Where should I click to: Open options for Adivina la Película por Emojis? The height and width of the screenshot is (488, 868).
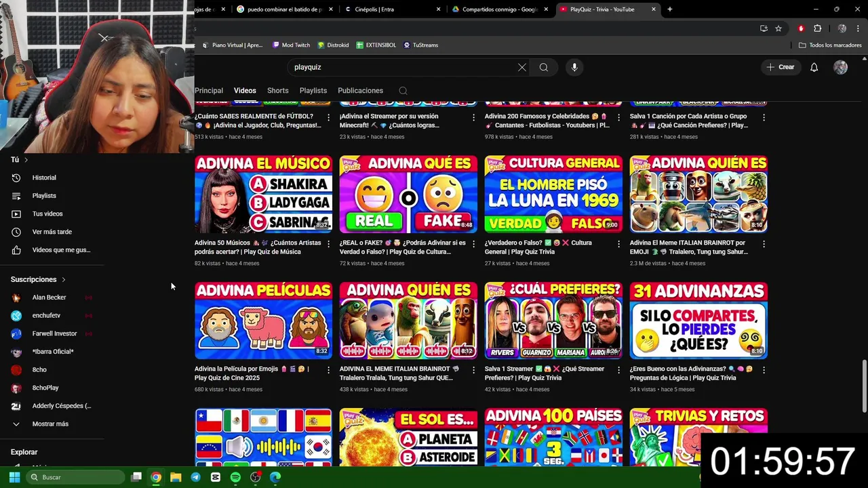coord(328,370)
